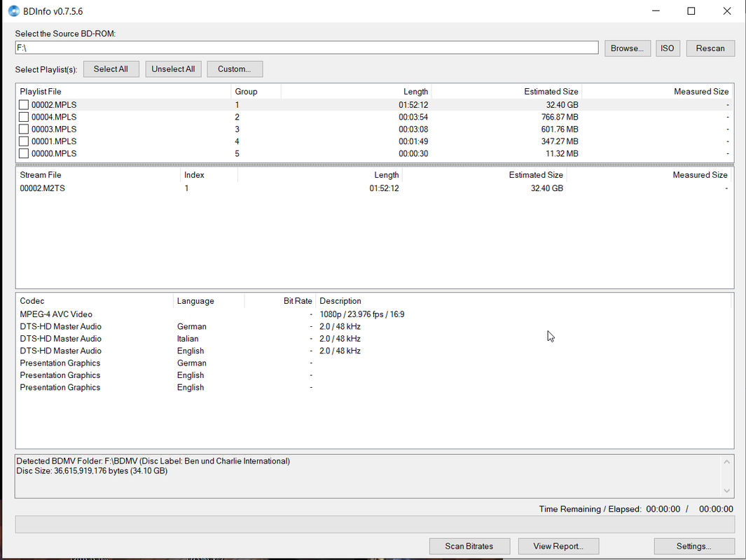The image size is (746, 560).
Task: Click the 01:52:12 length in playlist list
Action: (x=413, y=104)
